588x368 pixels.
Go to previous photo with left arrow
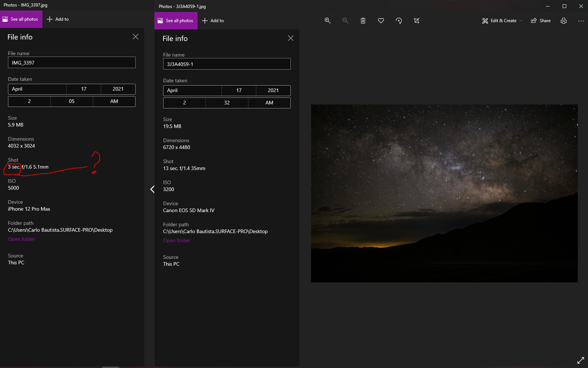(x=152, y=189)
